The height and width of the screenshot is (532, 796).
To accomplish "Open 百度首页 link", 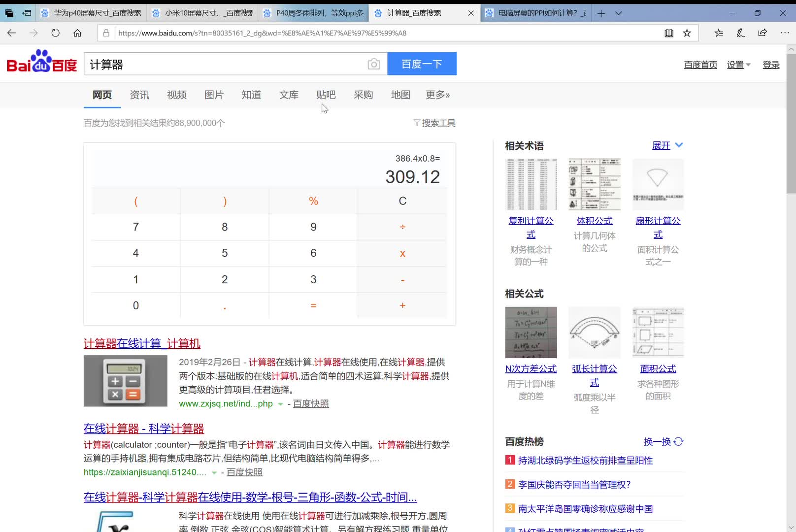I will click(x=700, y=65).
